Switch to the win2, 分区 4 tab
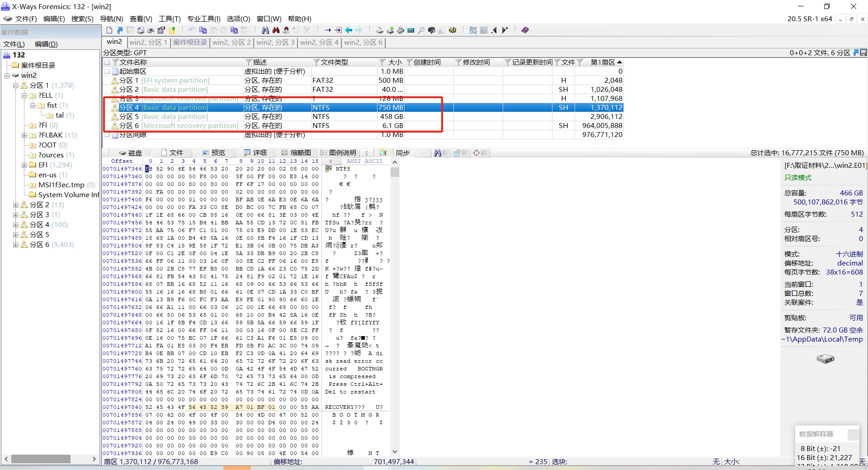Screen dimensions: 868x470 tap(319, 43)
